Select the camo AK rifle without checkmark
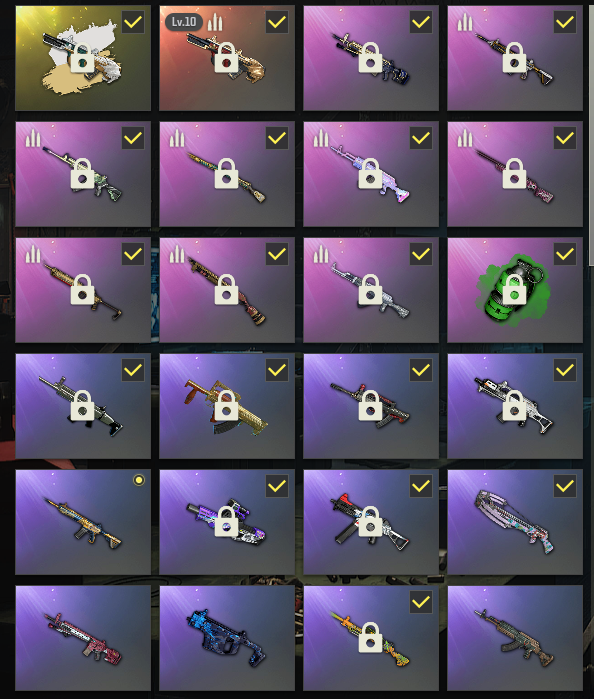 coord(515,638)
